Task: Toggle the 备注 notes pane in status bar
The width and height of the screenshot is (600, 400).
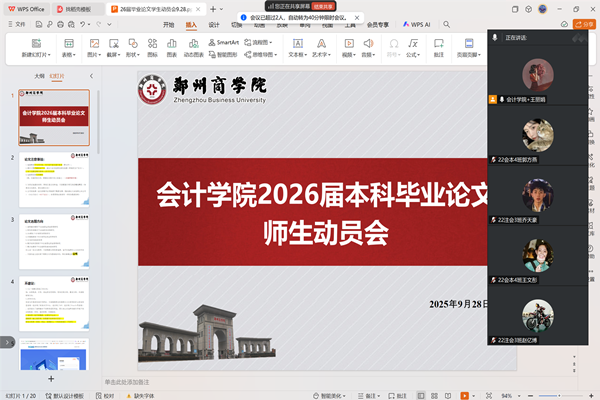Action: [368, 395]
